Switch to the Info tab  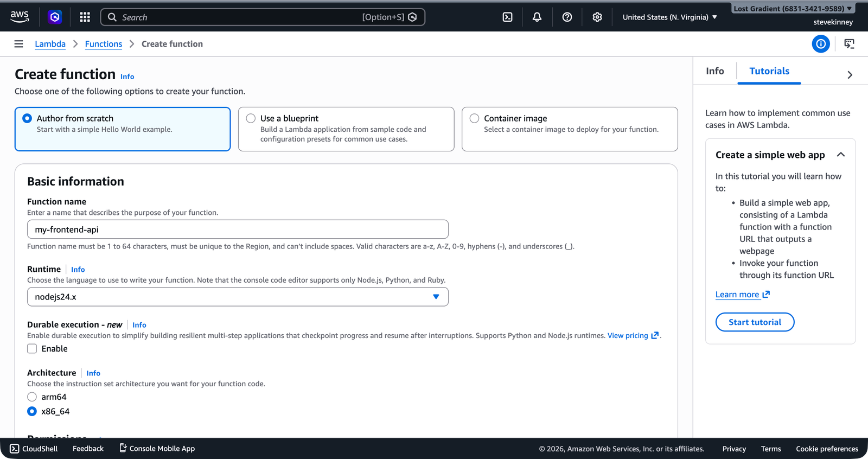(715, 71)
